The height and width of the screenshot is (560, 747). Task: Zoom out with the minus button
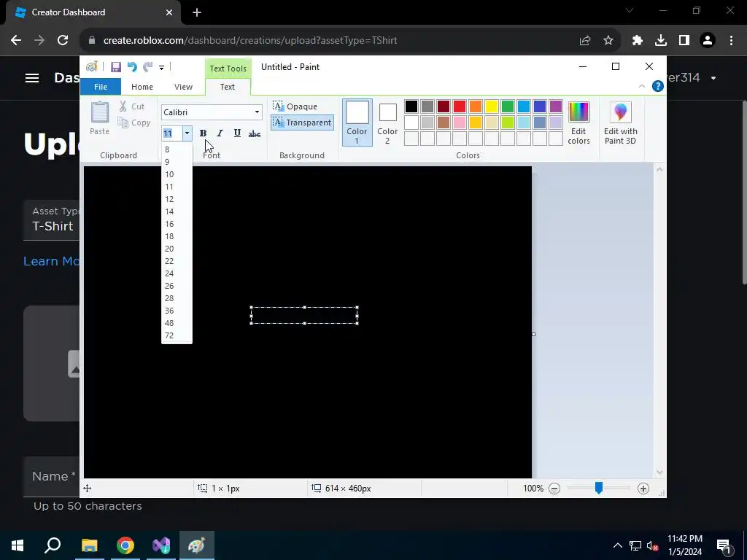554,488
